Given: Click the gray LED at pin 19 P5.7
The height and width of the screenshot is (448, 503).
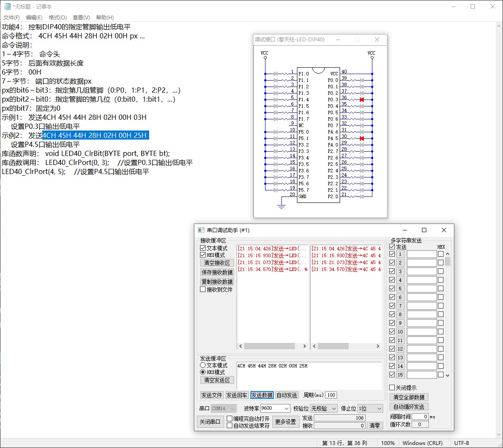Looking at the screenshot, I should [275, 190].
